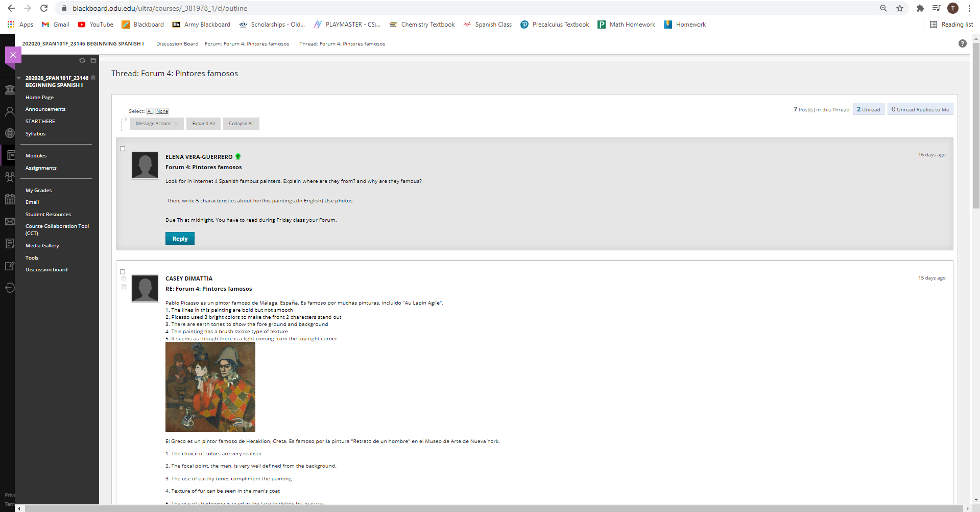The image size is (980, 512).
Task: Reload the page with the browser refresh icon
Action: click(x=44, y=8)
